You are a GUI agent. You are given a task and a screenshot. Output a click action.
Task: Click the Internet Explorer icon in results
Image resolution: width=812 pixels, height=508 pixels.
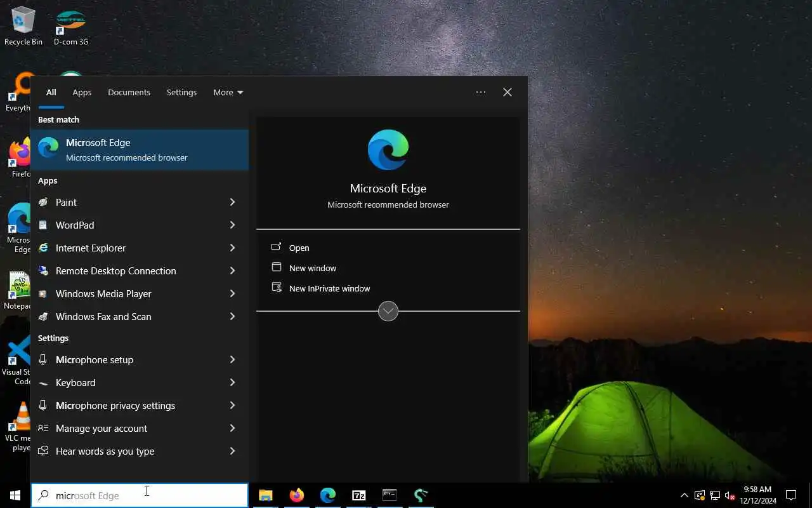pyautogui.click(x=43, y=248)
